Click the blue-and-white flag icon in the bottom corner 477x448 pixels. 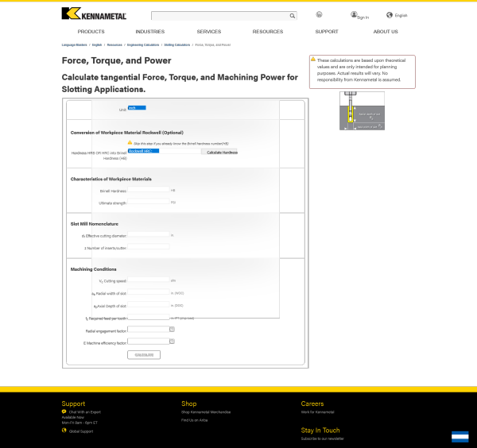[x=460, y=437]
